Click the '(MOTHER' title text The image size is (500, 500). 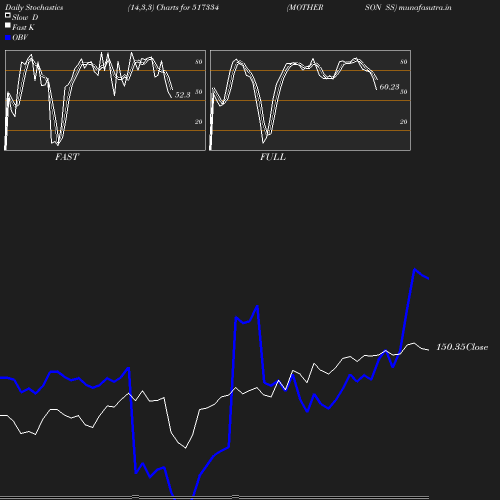(305, 7)
